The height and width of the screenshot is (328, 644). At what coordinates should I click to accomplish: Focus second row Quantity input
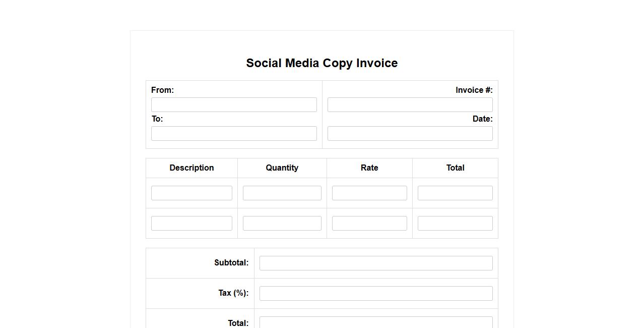[x=282, y=224]
